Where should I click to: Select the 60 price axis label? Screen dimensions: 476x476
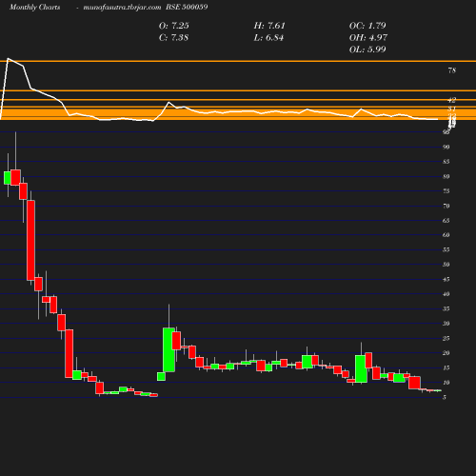pyautogui.click(x=446, y=235)
